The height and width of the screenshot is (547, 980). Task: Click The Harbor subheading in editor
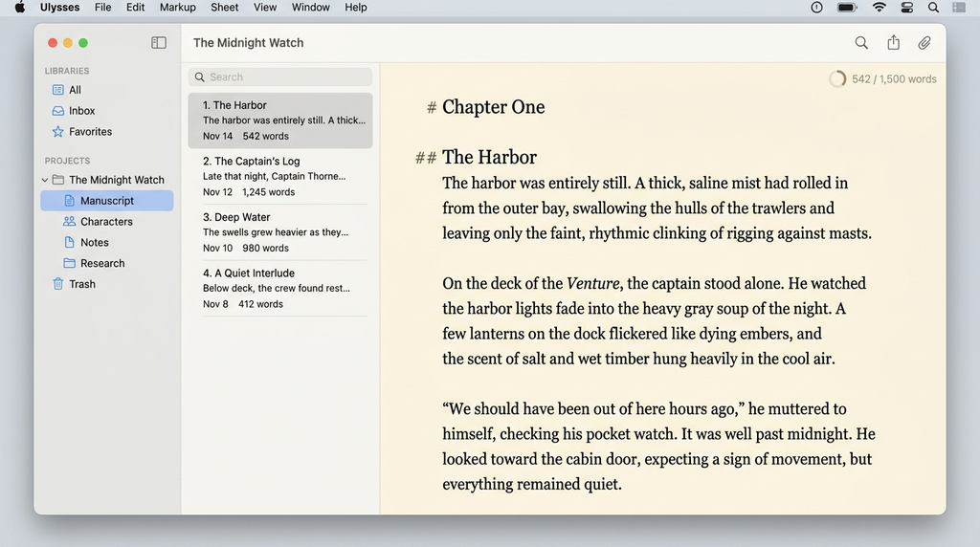click(x=489, y=157)
